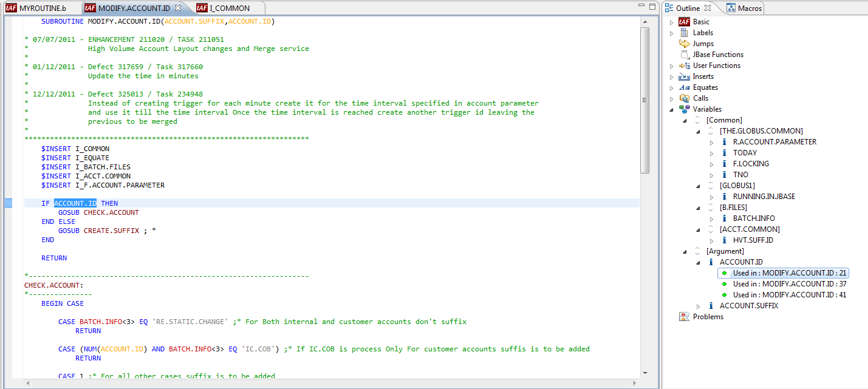Click the Variables colored-balls icon
The image size is (868, 389).
(x=684, y=109)
